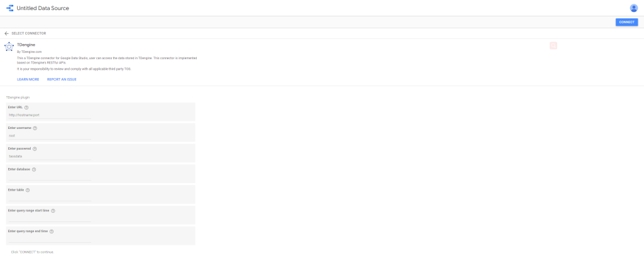Click the TDengine connector logo
This screenshot has height=268, width=644.
point(9,47)
